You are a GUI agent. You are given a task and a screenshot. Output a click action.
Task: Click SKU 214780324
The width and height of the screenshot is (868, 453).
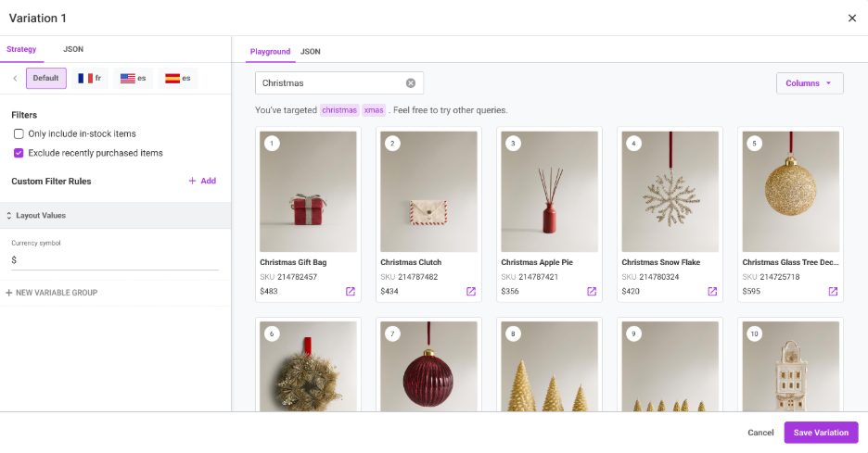tap(650, 277)
